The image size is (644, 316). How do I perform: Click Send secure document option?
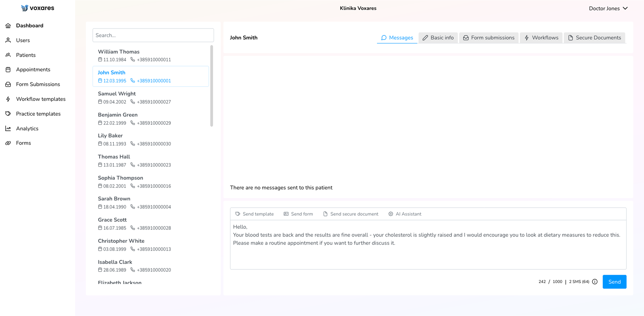click(351, 214)
